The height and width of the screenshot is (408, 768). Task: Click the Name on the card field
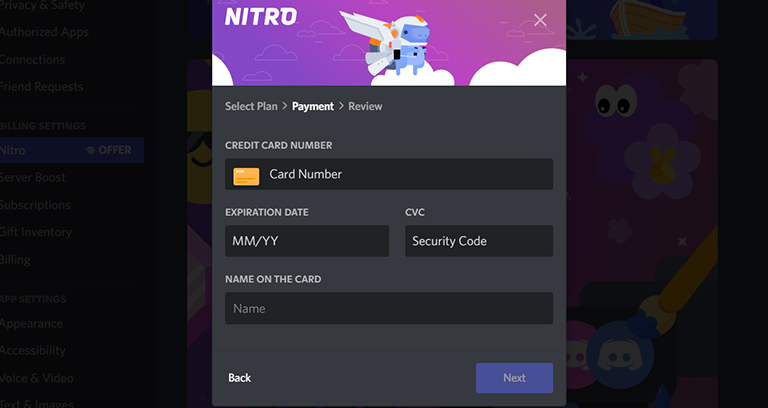coord(389,308)
